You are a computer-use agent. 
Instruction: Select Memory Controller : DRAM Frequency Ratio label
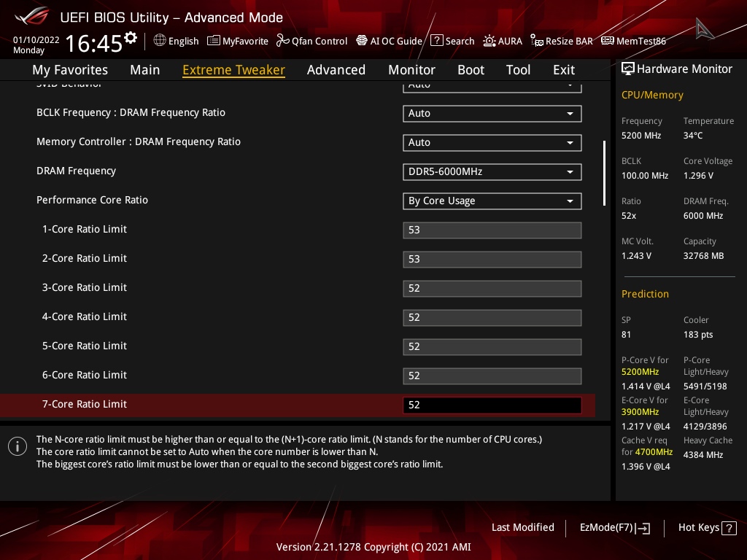(139, 141)
